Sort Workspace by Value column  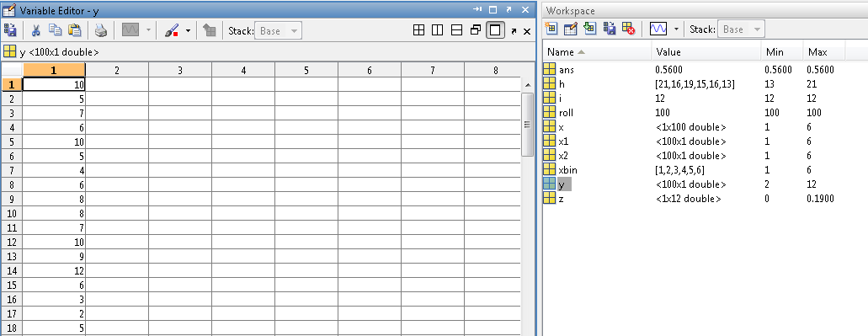706,52
